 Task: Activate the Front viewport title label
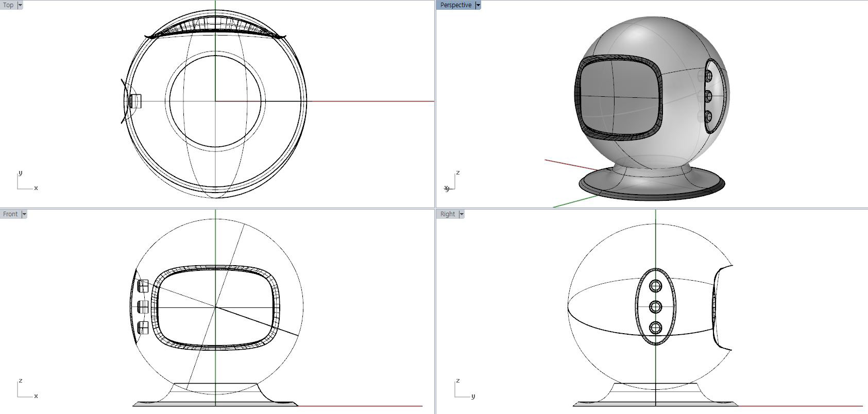(x=10, y=214)
